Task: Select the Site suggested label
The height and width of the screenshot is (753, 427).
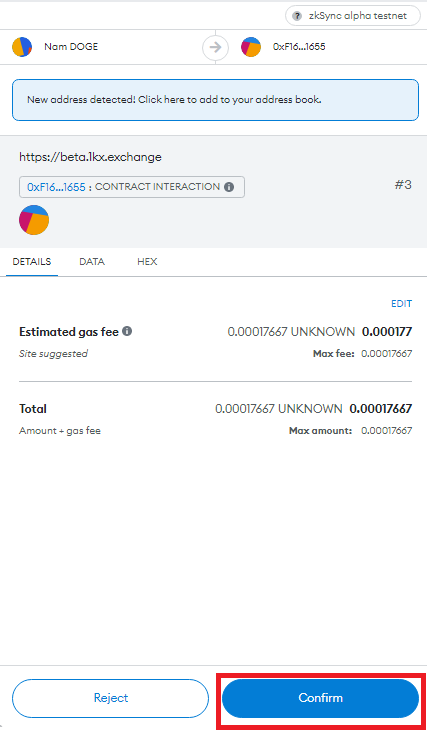Action: 53,354
